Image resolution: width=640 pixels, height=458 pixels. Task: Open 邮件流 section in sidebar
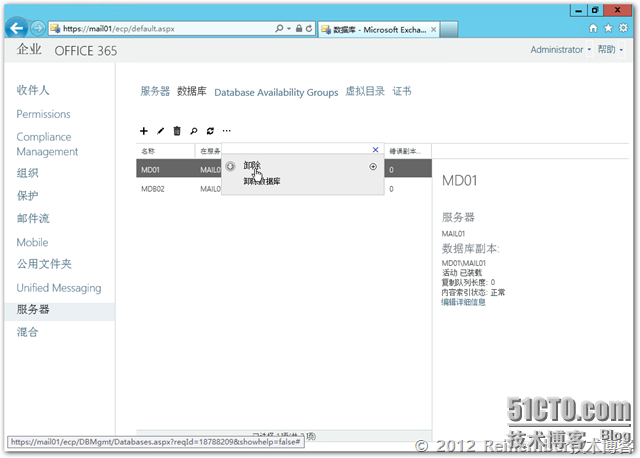click(x=33, y=218)
